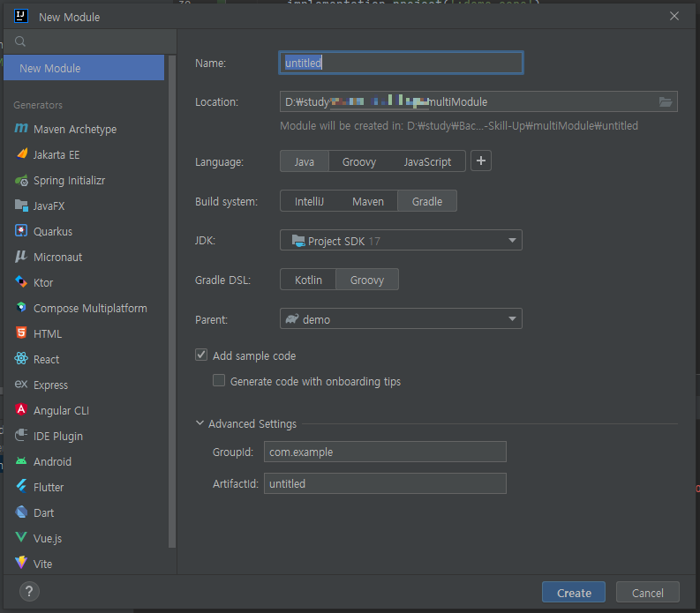The height and width of the screenshot is (613, 700).
Task: Click the Ktor generator icon
Action: click(21, 282)
